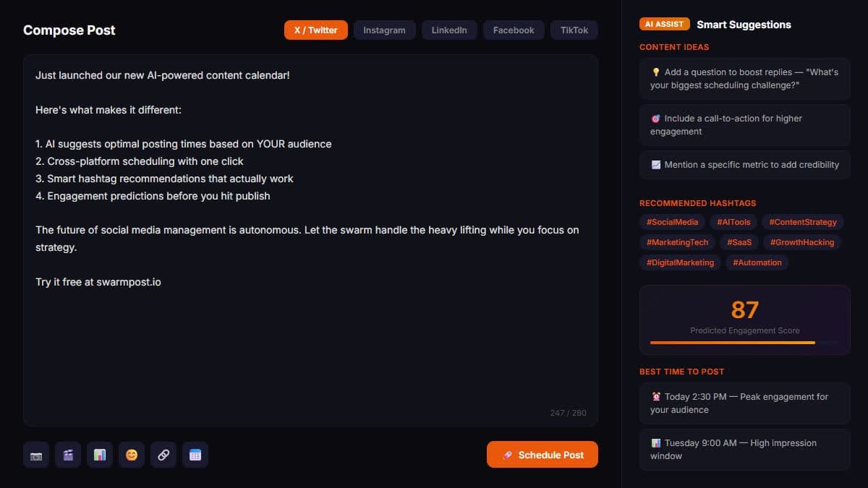
Task: Toggle the #SocialMedia hashtag
Action: (671, 222)
